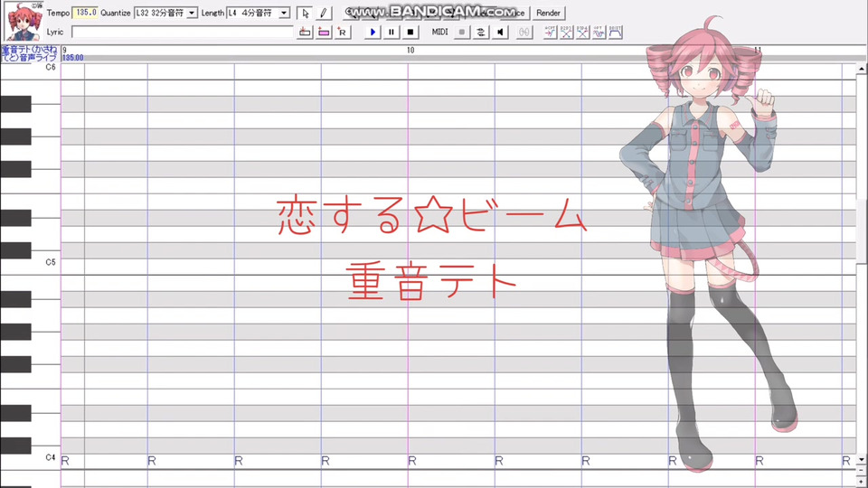Select the first R rest at measure 9
This screenshot has width=868, height=488.
65,461
